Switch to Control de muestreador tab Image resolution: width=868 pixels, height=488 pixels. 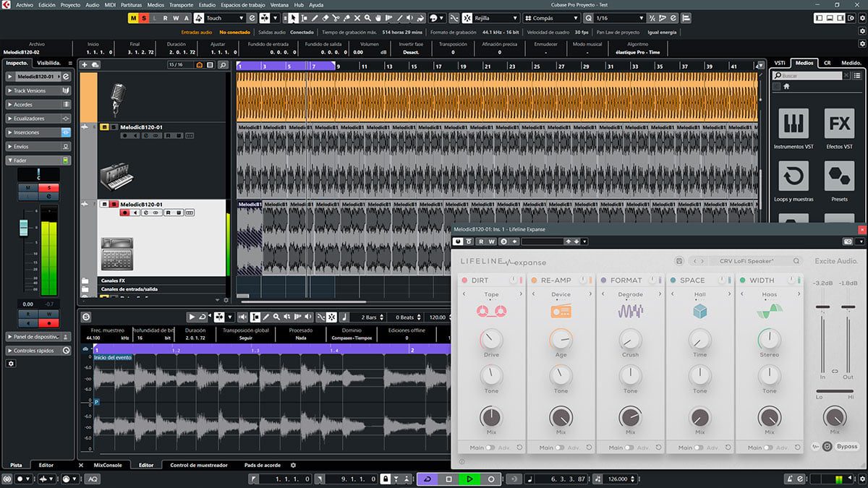tap(199, 465)
